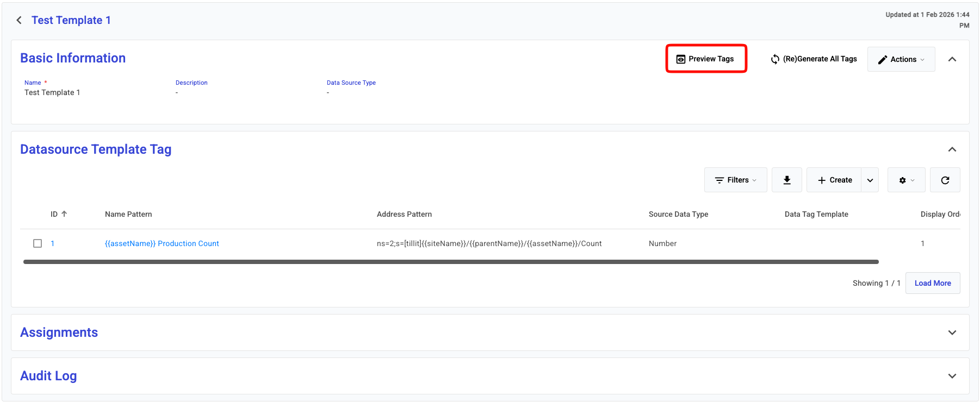Open the Actions dropdown menu

[x=901, y=59]
